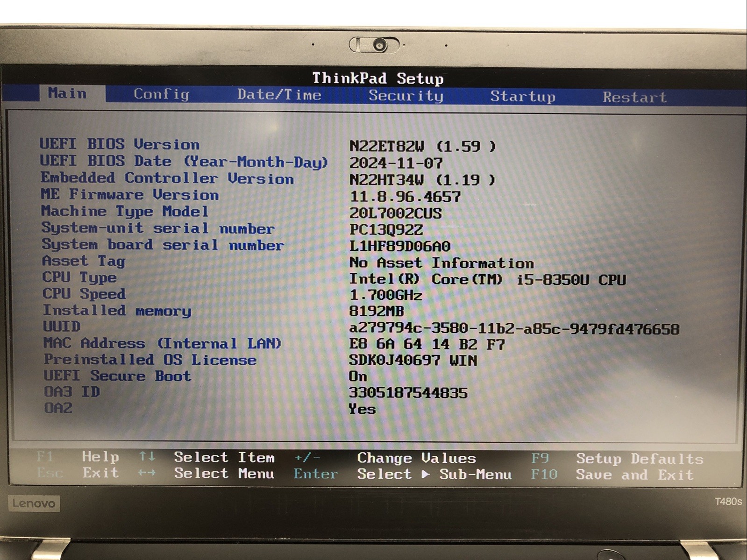Click the UEFI BIOS Date label
This screenshot has height=560, width=747.
click(x=184, y=161)
